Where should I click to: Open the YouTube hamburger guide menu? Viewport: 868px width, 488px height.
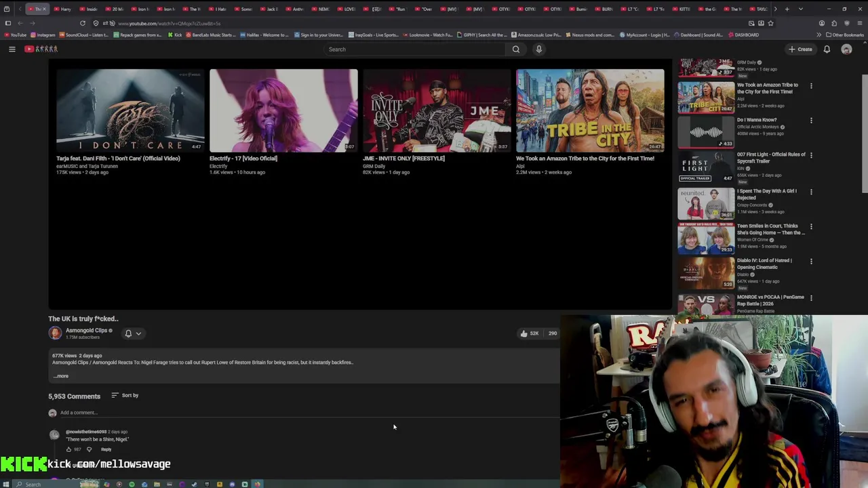pyautogui.click(x=12, y=49)
